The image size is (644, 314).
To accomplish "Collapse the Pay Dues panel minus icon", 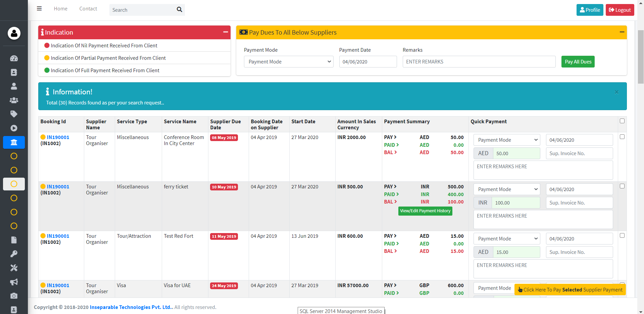I will 622,32.
